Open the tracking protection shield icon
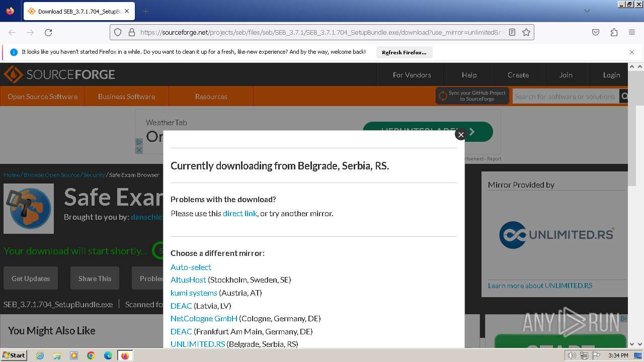This screenshot has width=644, height=362. pos(118,32)
